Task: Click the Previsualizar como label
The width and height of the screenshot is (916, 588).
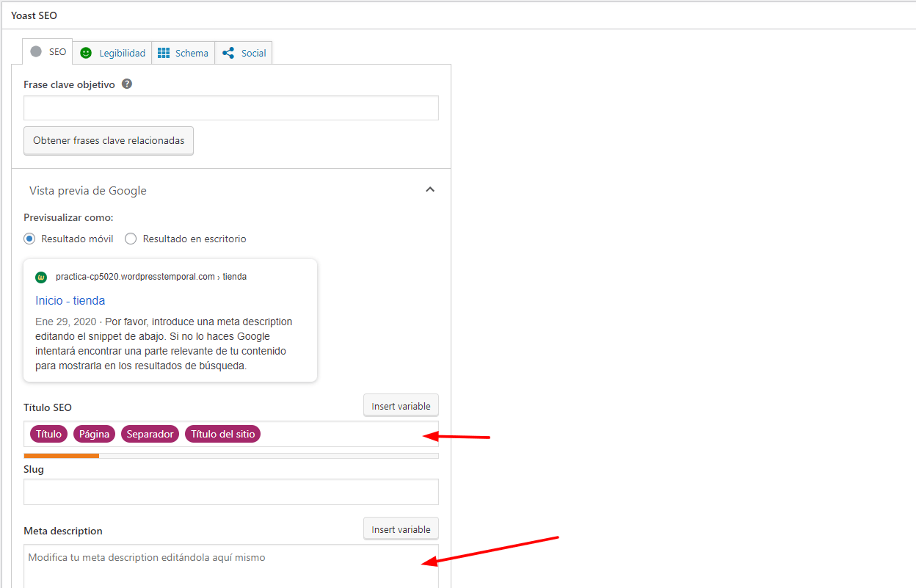Action: click(x=68, y=218)
